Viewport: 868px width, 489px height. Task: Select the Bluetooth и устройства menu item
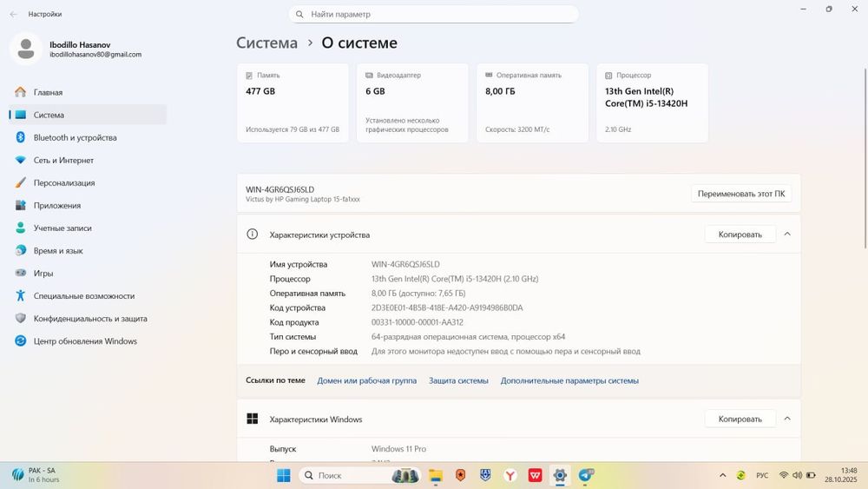click(88, 137)
